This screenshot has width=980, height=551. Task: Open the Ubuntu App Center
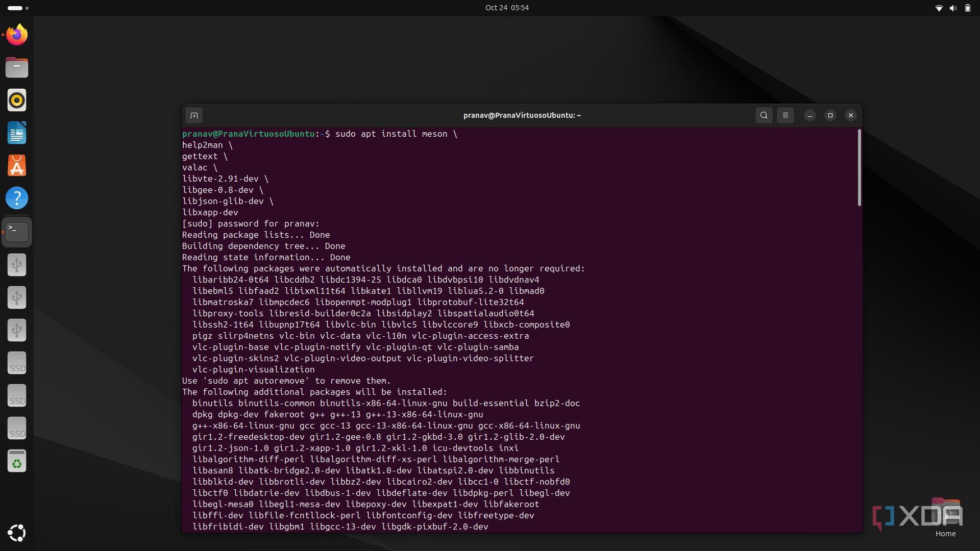(17, 165)
